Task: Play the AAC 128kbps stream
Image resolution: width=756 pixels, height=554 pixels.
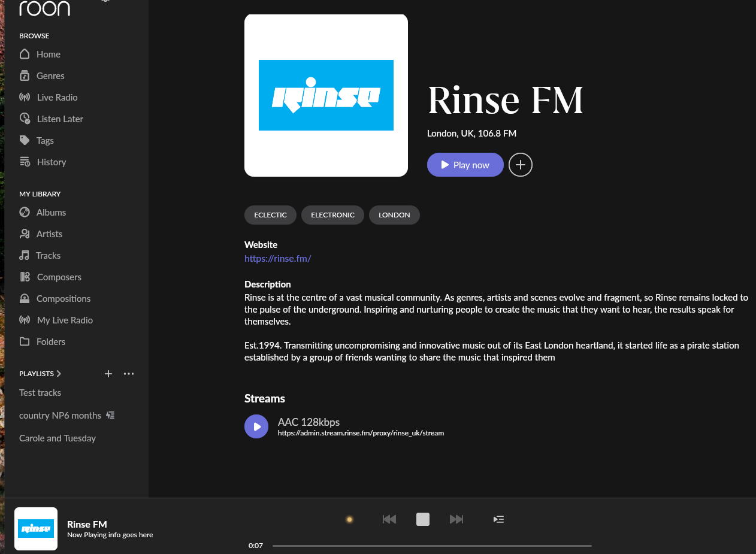Action: (256, 426)
